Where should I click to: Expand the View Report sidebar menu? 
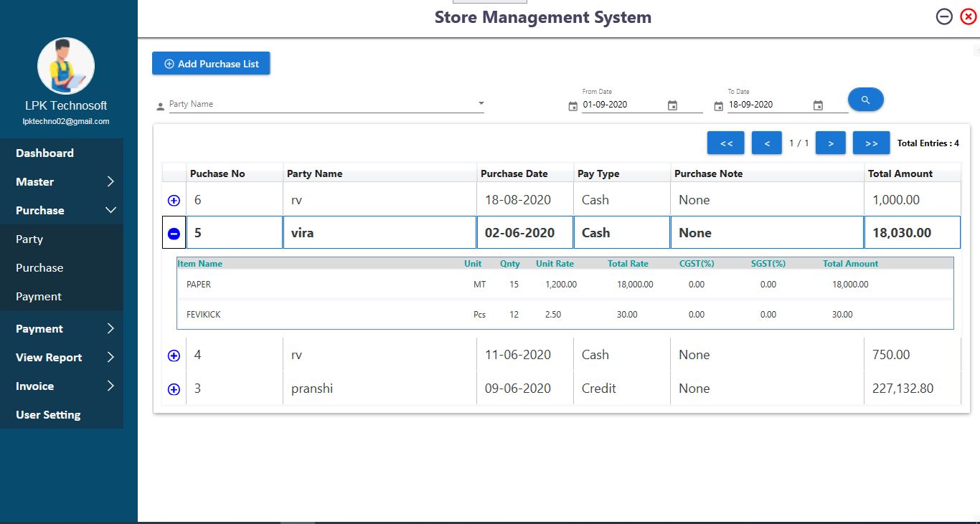click(65, 358)
